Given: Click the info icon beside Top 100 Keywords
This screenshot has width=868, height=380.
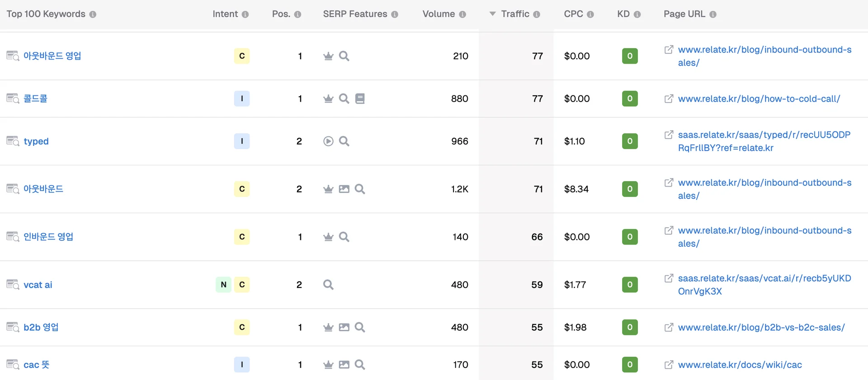Looking at the screenshot, I should point(93,14).
